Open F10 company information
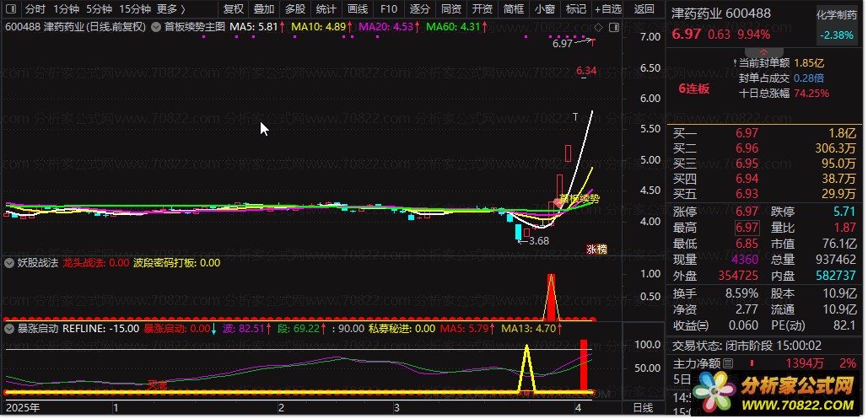This screenshot has width=868, height=419. click(x=388, y=9)
